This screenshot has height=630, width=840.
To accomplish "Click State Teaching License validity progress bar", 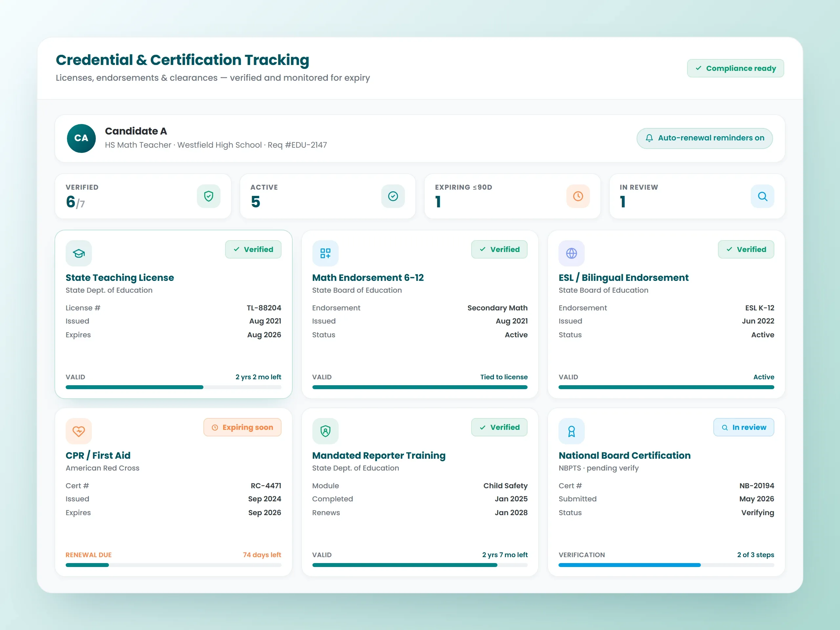I will 173,387.
